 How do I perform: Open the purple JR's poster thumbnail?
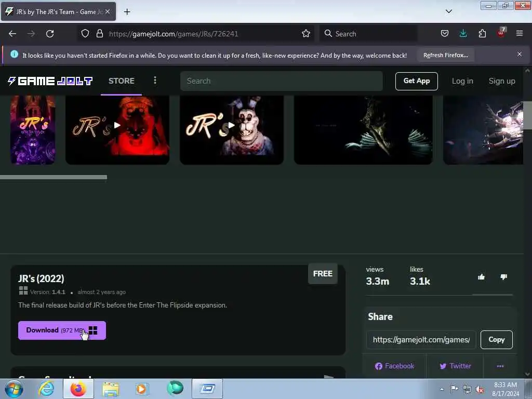[x=33, y=130]
